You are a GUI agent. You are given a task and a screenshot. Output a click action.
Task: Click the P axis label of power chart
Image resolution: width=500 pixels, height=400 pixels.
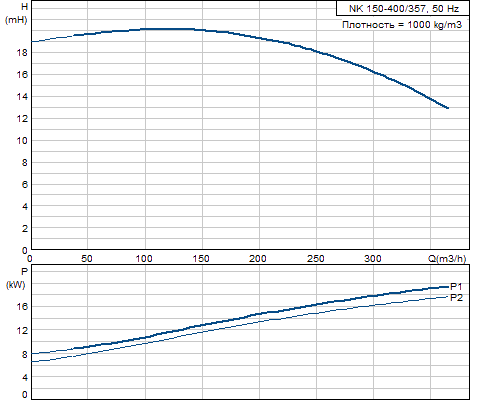(x=24, y=271)
